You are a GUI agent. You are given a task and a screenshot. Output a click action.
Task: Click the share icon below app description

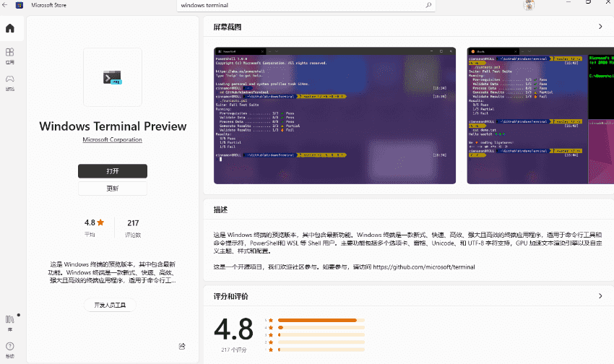click(x=182, y=346)
